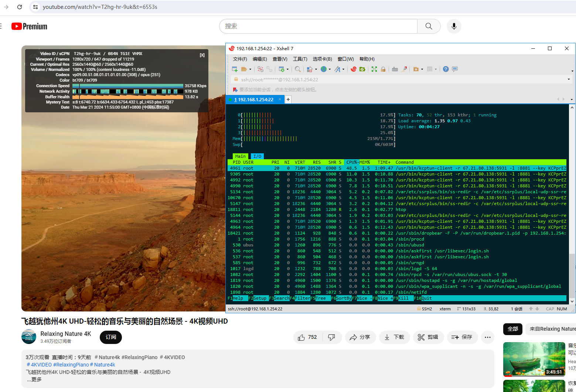The height and width of the screenshot is (392, 576).
Task: Close the stats for nerds overlay
Action: [202, 55]
